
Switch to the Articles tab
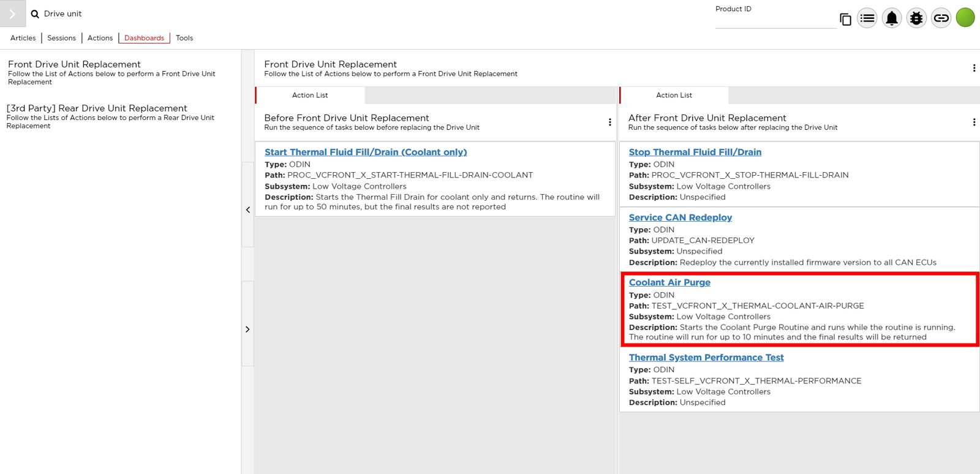[23, 38]
